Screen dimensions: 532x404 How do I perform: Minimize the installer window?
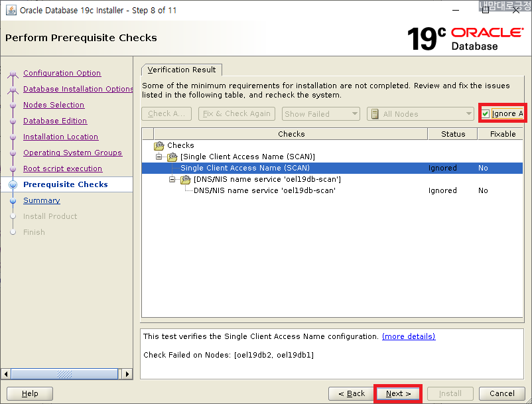[456, 10]
